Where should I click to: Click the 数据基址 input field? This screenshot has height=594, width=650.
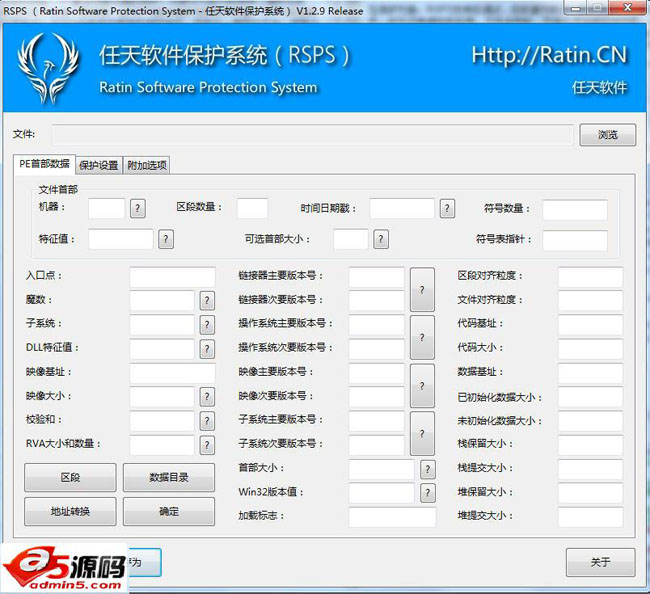pos(590,373)
